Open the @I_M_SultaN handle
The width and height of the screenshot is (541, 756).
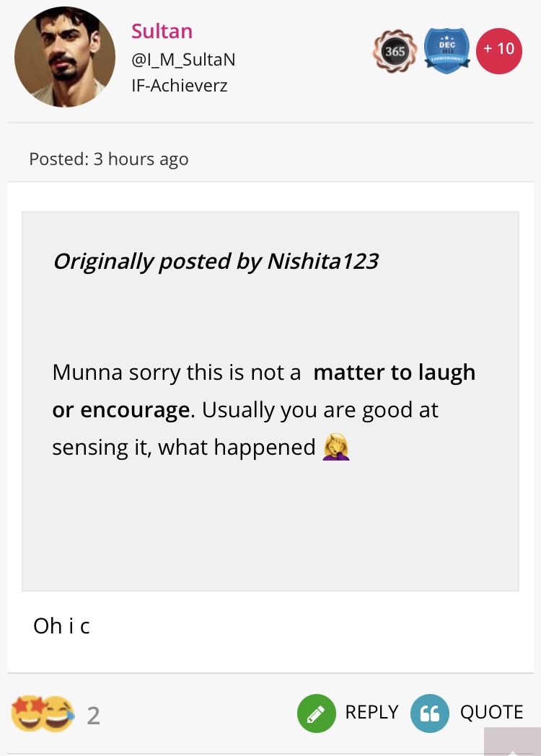[x=183, y=60]
